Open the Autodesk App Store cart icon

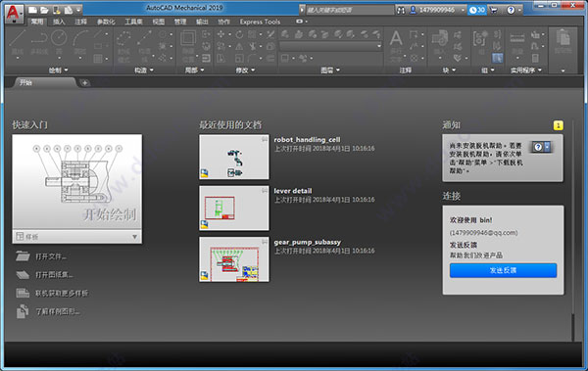point(494,10)
